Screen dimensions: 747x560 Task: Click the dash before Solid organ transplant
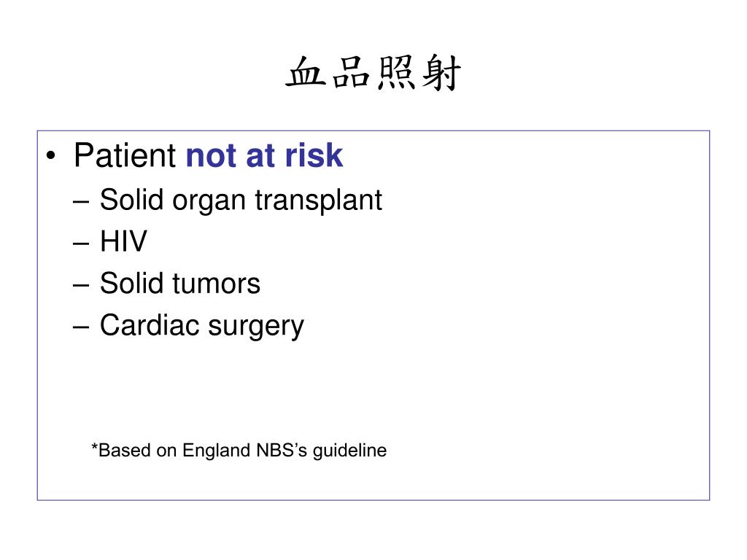(x=81, y=201)
